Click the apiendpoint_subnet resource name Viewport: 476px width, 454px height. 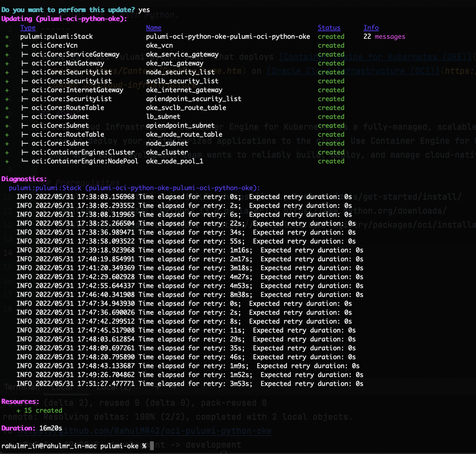tap(180, 126)
